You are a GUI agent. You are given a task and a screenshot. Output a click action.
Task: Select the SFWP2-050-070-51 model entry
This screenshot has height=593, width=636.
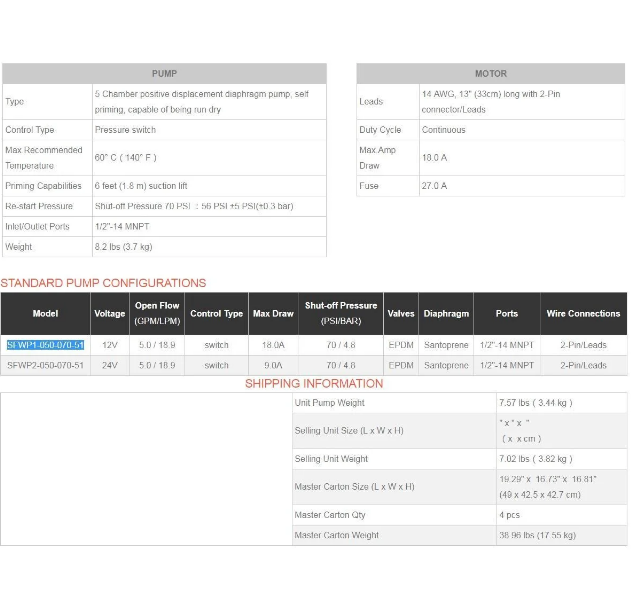45,366
